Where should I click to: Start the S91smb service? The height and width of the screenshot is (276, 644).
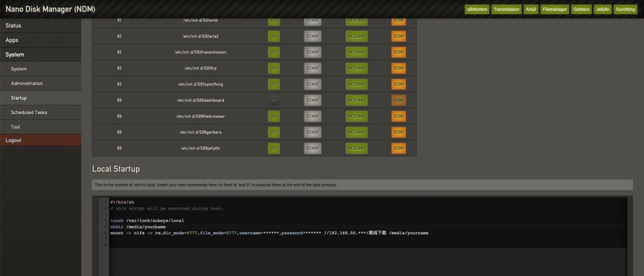point(313,21)
